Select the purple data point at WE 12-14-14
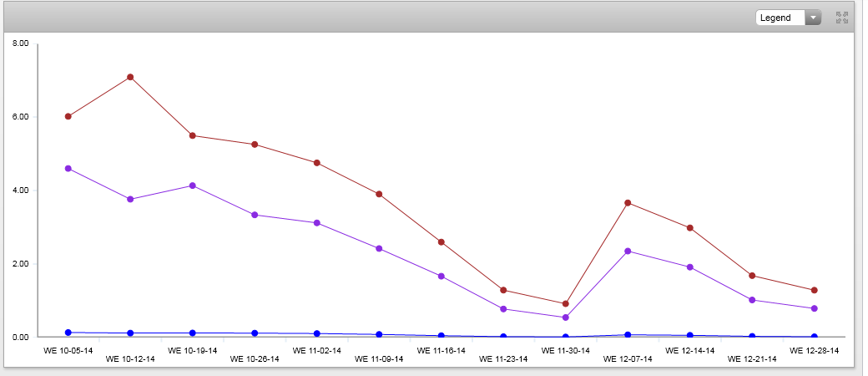 pos(690,267)
